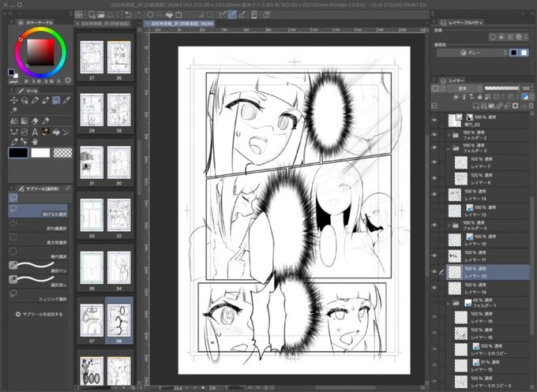
Task: Create a new raster layer
Action: 476,106
